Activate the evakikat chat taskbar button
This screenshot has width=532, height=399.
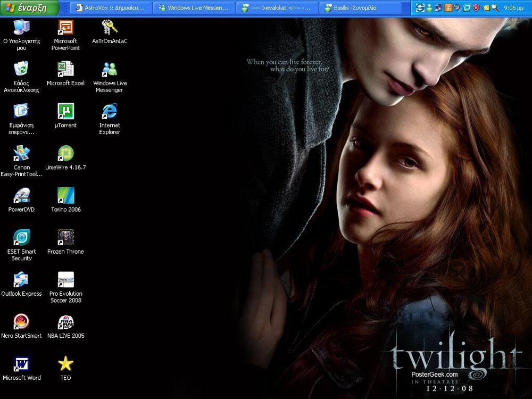pyautogui.click(x=277, y=8)
